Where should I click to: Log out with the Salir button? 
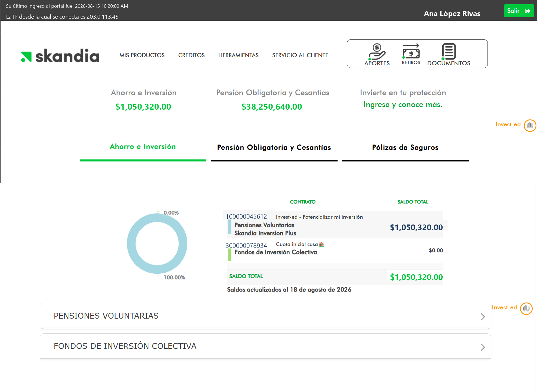(x=519, y=11)
